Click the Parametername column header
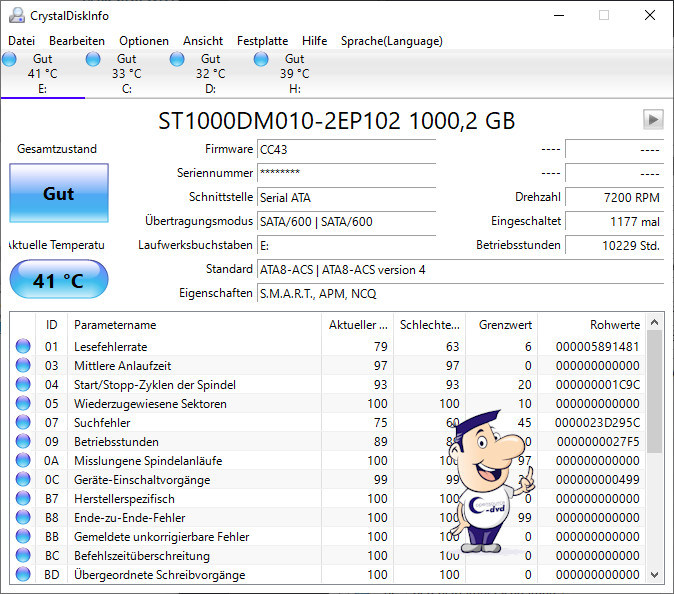 [x=115, y=325]
